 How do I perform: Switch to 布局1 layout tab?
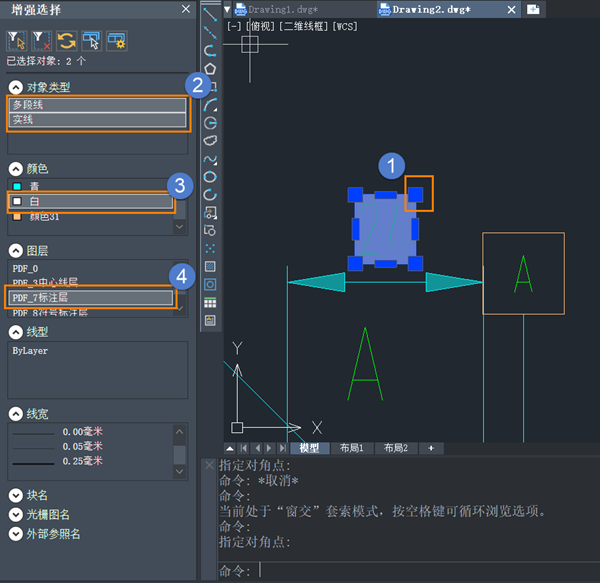[x=352, y=448]
